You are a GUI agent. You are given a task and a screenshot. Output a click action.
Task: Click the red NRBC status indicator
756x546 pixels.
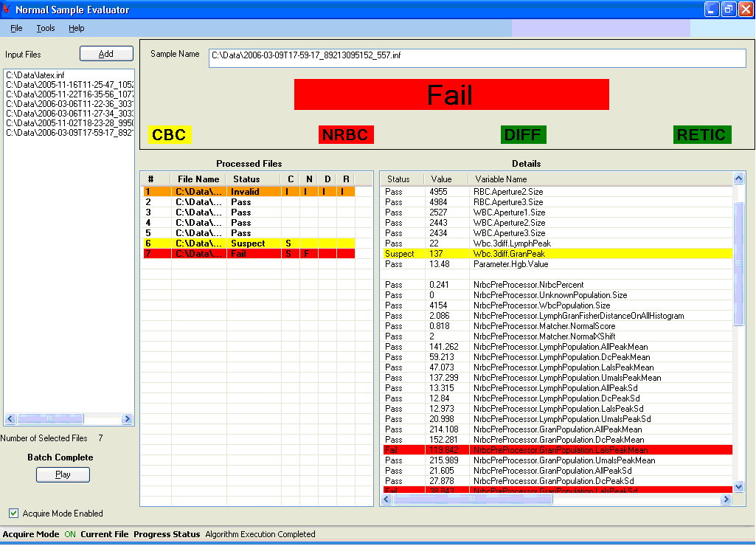(x=346, y=135)
